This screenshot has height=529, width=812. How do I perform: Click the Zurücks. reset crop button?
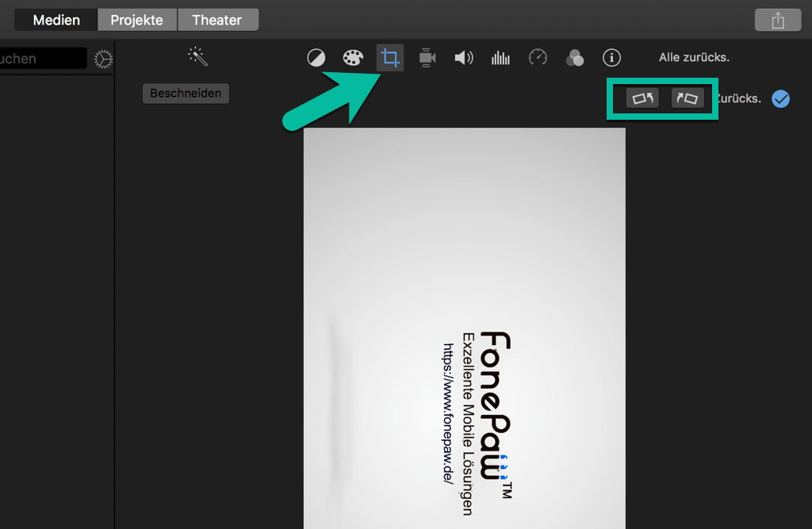[x=740, y=98]
